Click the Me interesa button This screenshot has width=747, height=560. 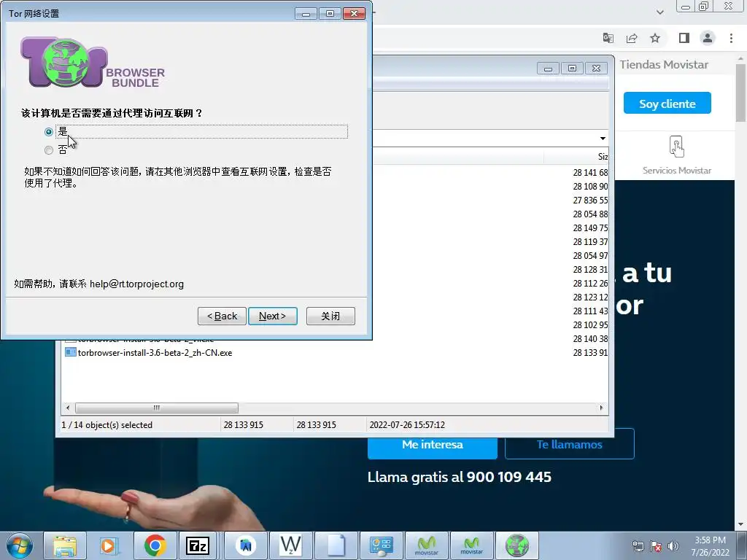(433, 448)
